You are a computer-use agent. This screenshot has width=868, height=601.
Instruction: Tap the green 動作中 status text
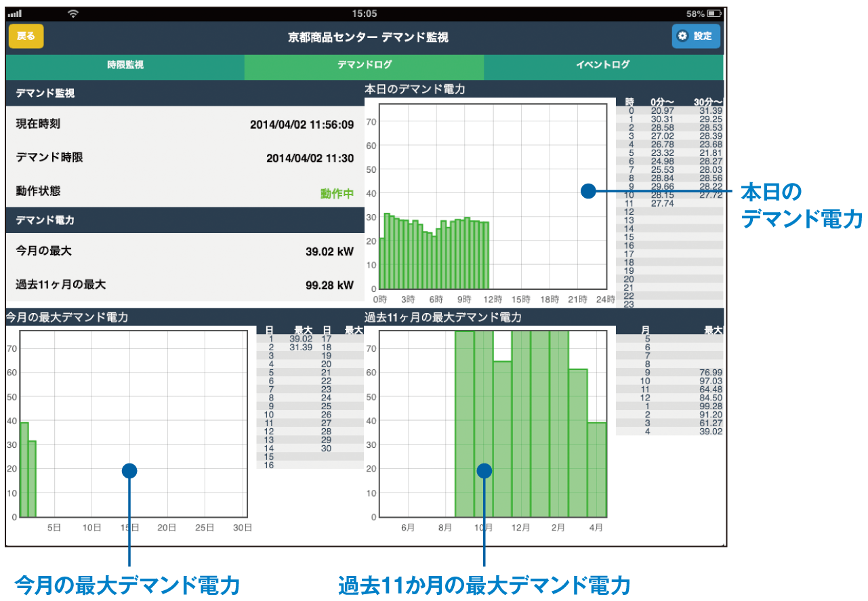click(337, 194)
